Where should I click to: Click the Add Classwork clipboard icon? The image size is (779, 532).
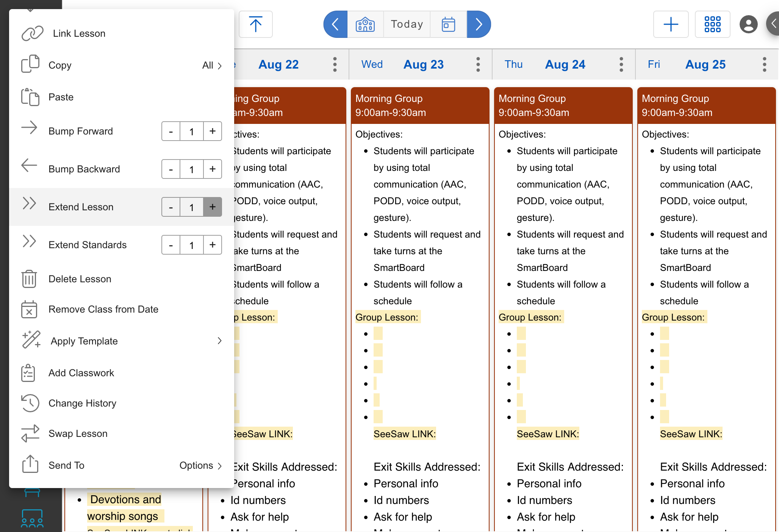28,373
